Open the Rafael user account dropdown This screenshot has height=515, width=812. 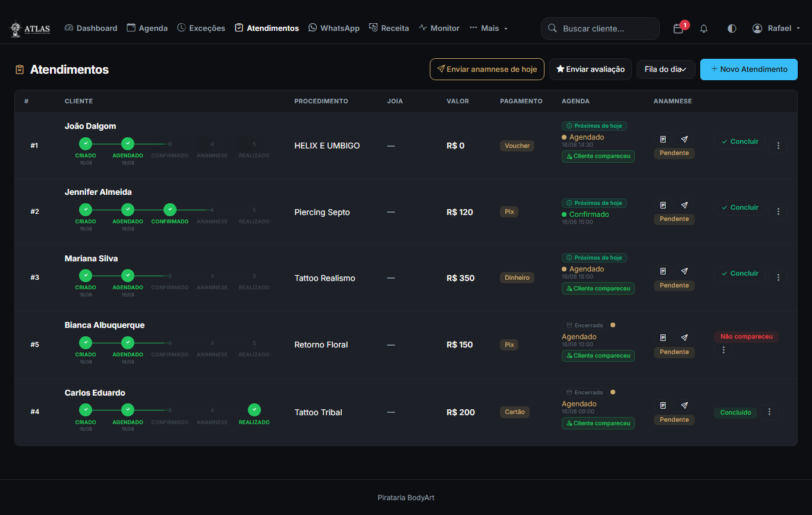[x=776, y=29]
